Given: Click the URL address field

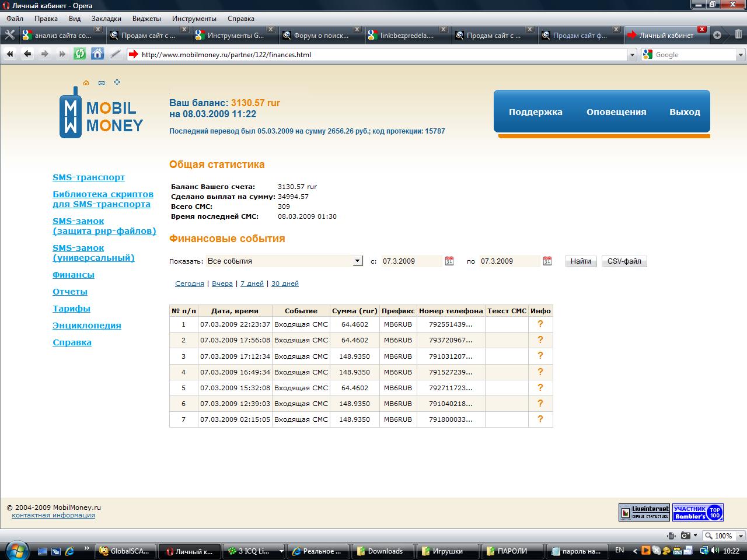Looking at the screenshot, I should click(x=383, y=55).
